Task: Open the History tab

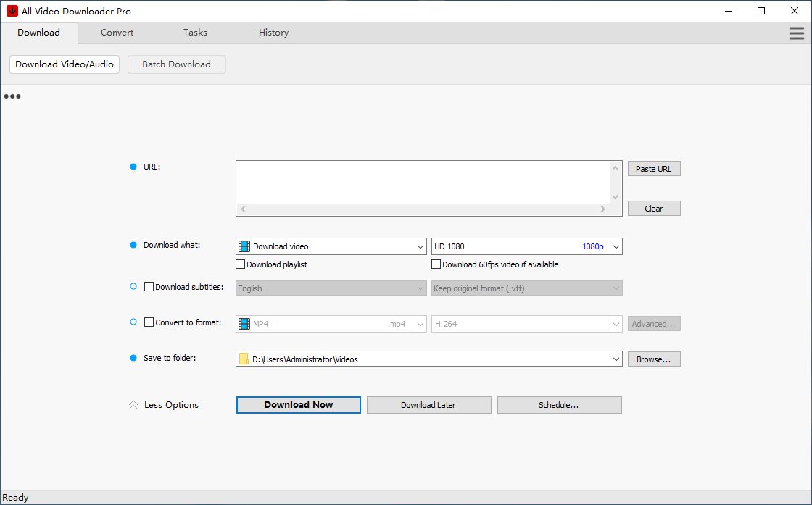Action: tap(273, 33)
